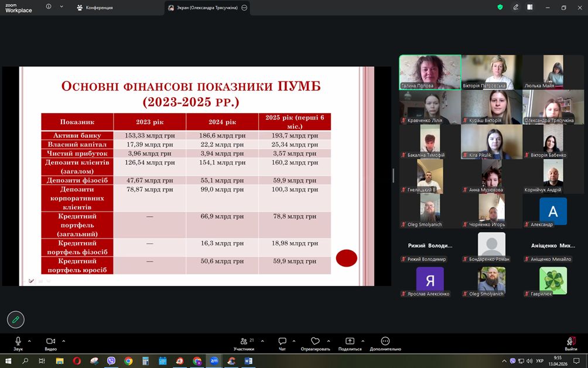588x368 pixels.
Task: Open the More (Дополнительно) options
Action: coord(385,343)
